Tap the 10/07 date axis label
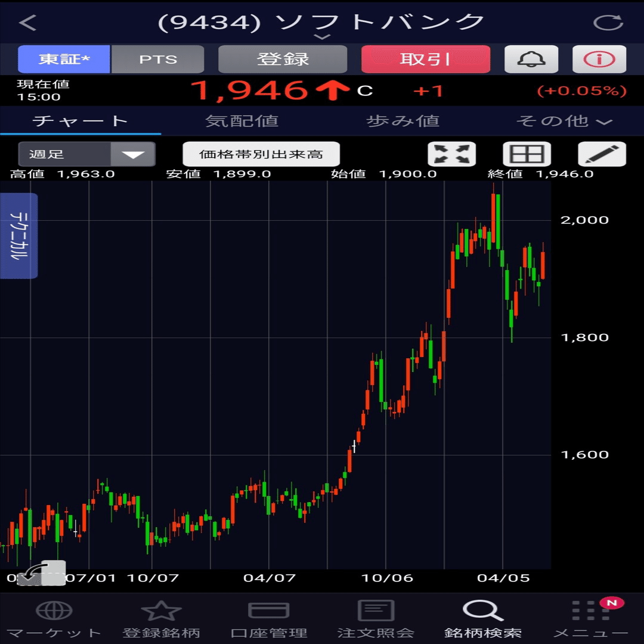 coord(153,578)
